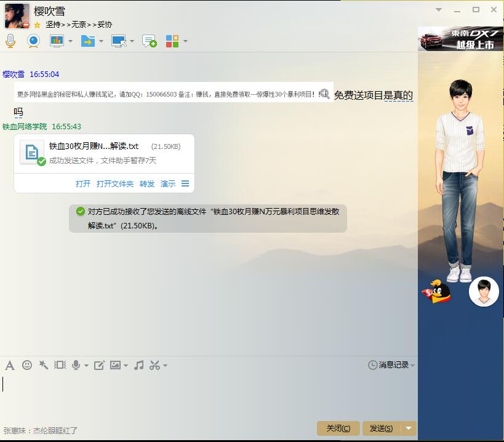Viewport: 504px width, 442px height.
Task: Expand the send file dropdown arrow
Action: (x=101, y=41)
